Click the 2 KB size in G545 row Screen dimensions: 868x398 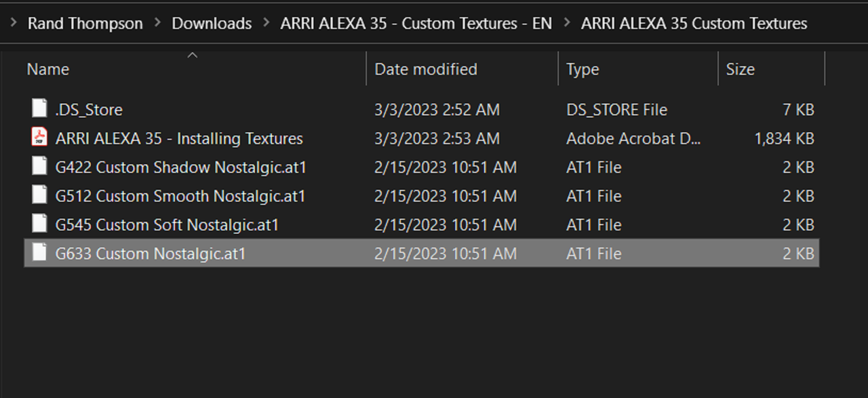798,224
